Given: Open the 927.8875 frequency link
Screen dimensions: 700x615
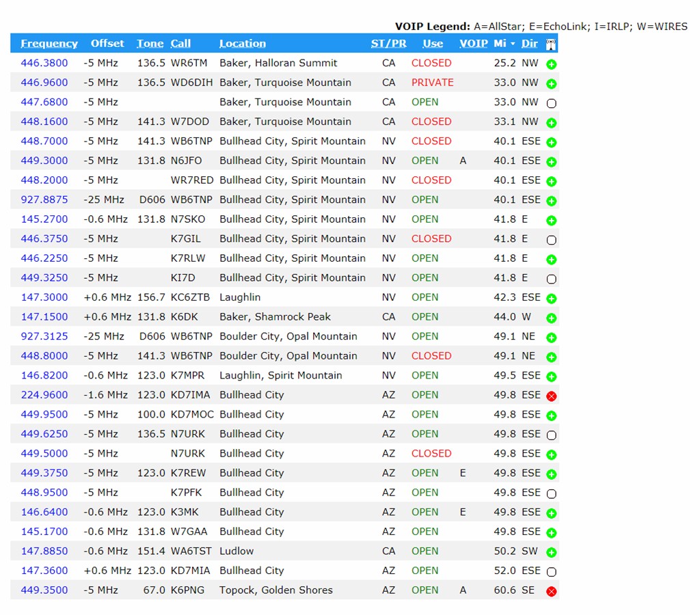Looking at the screenshot, I should pos(44,200).
